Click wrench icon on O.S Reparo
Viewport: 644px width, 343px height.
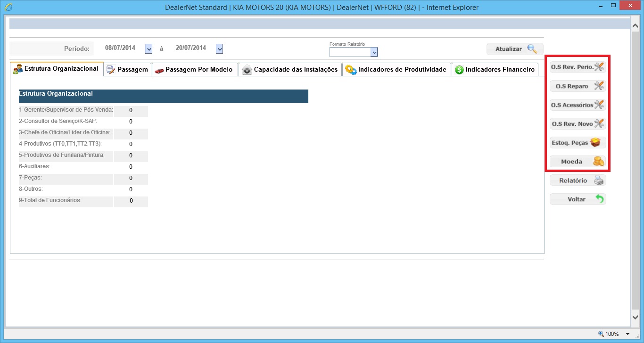[x=599, y=86]
